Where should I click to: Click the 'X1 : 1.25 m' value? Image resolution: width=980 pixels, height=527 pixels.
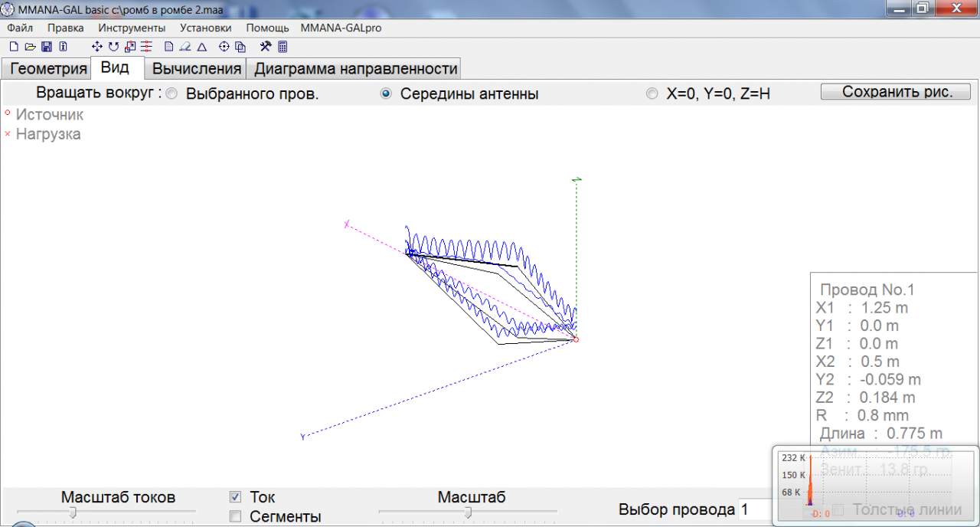coord(862,308)
